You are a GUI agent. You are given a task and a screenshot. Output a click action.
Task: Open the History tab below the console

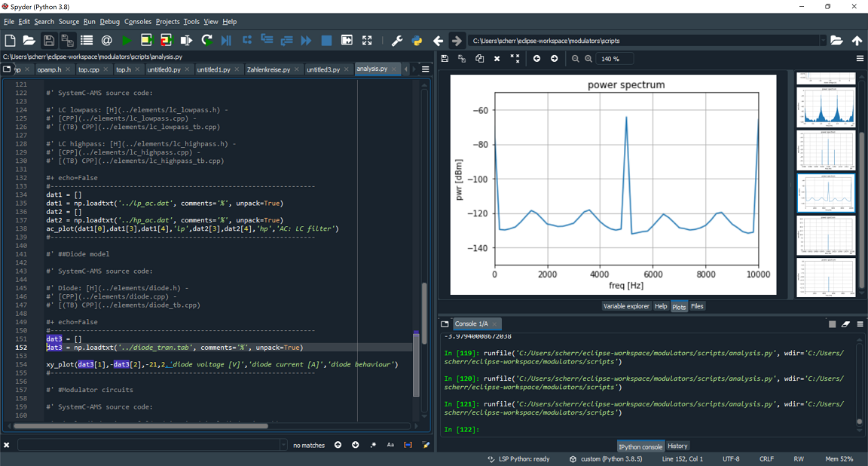point(677,446)
